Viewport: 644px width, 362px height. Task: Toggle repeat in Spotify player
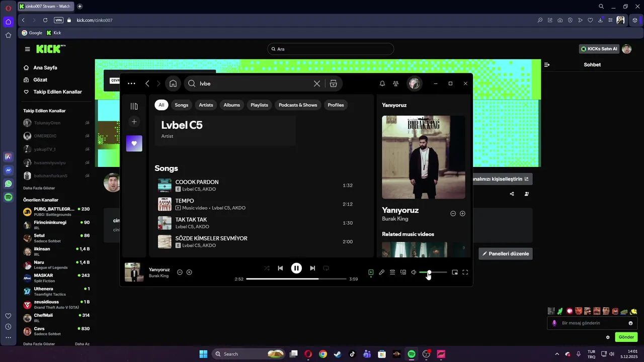tap(326, 268)
